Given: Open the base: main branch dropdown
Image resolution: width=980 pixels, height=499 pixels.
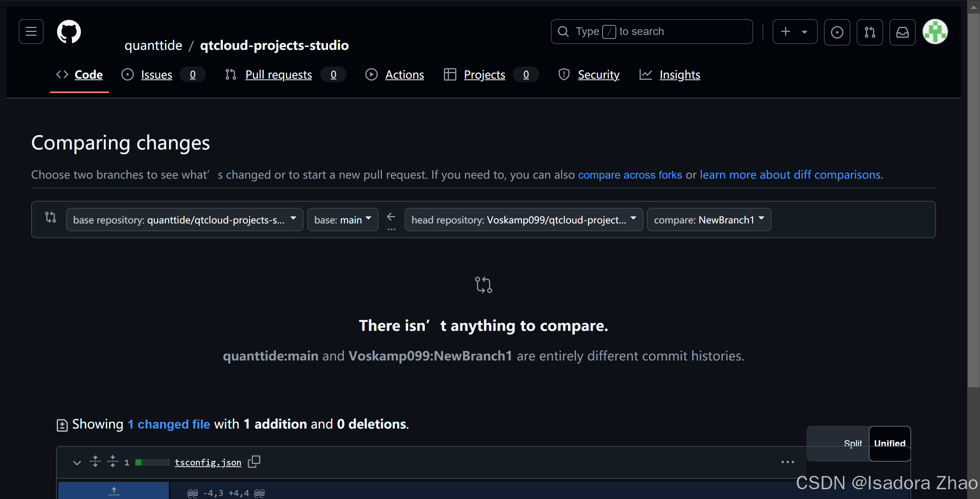Looking at the screenshot, I should click(x=342, y=220).
